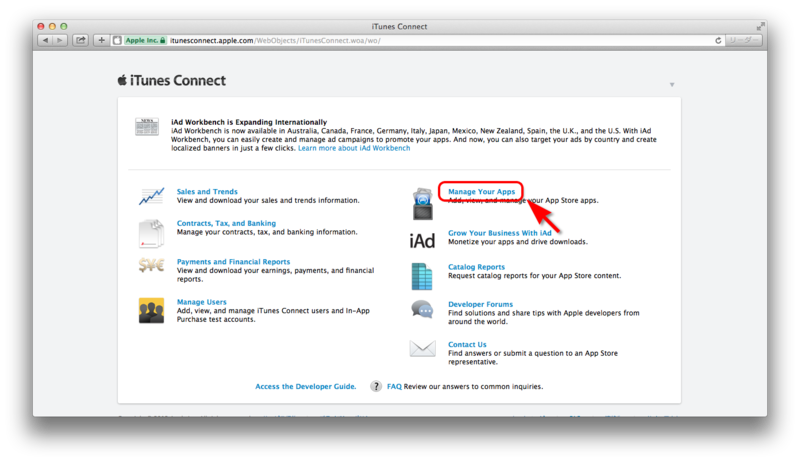Click the iTunes Connect window title
This screenshot has width=800, height=462.
399,27
